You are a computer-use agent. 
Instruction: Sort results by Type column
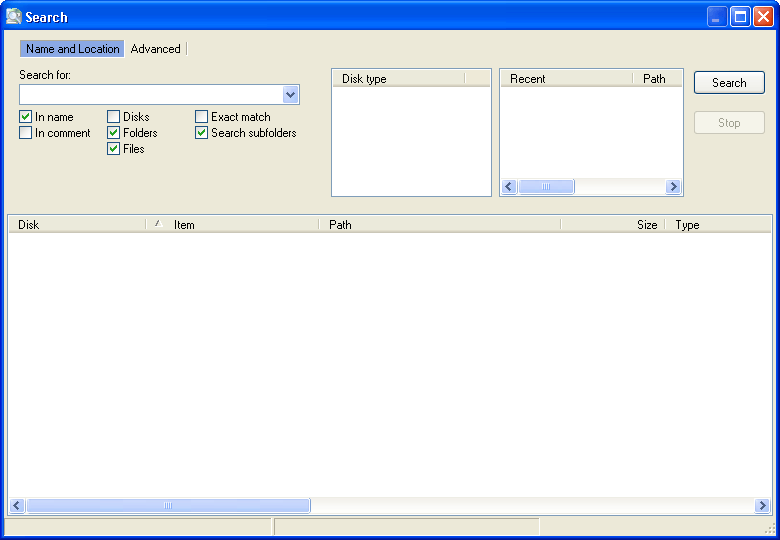click(x=718, y=225)
